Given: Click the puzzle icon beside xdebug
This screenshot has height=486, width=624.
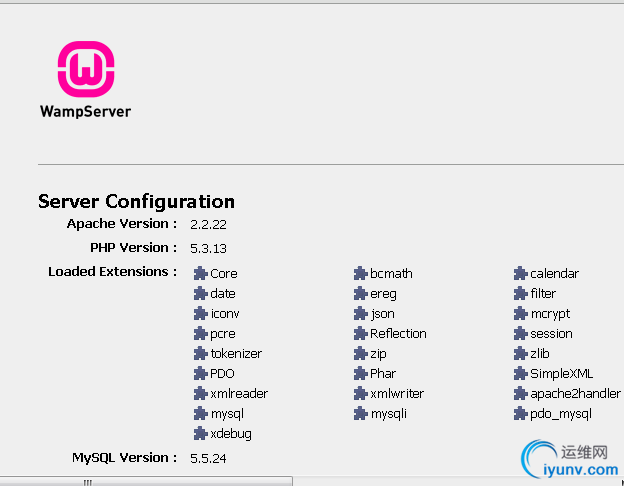Looking at the screenshot, I should [201, 433].
